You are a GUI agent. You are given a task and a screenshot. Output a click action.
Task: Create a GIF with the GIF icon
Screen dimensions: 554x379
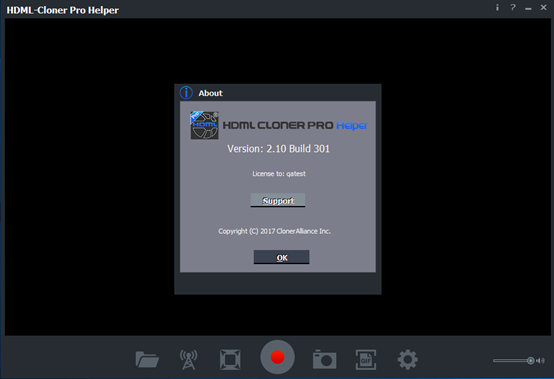coord(366,360)
